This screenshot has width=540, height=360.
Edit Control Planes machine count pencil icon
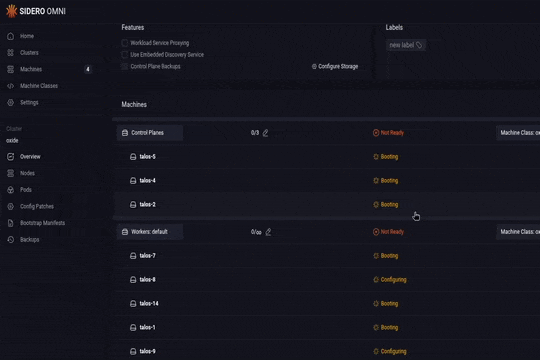point(266,133)
